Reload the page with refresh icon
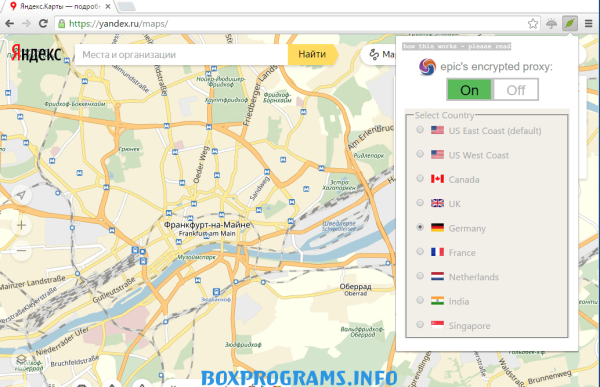 43,23
